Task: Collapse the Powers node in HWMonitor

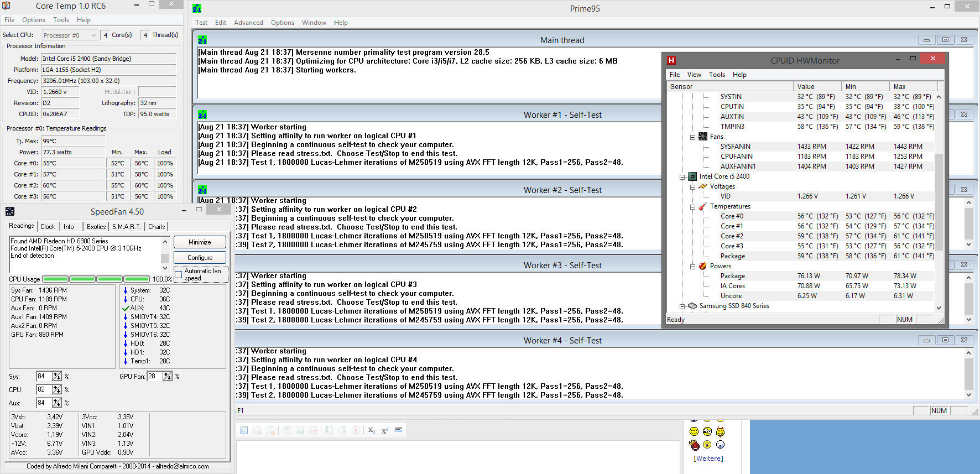Action: click(x=692, y=266)
